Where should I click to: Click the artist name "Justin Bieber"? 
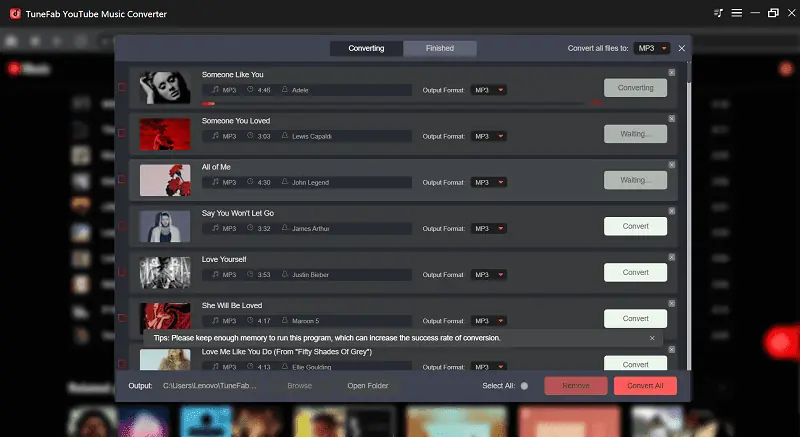tap(310, 275)
